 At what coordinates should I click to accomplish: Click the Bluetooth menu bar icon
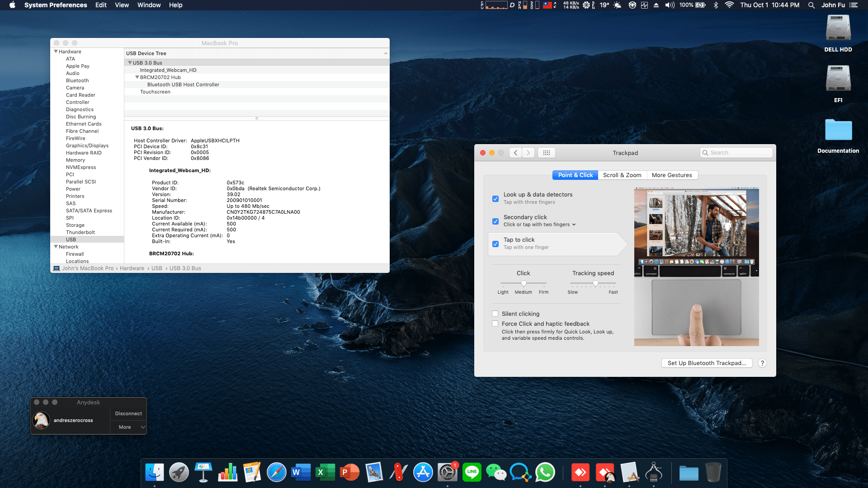point(716,5)
